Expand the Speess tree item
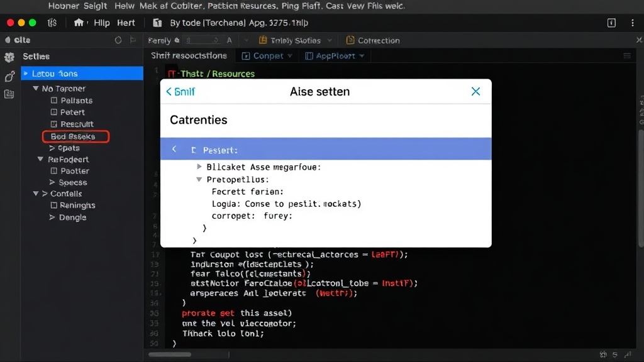 pyautogui.click(x=52, y=182)
